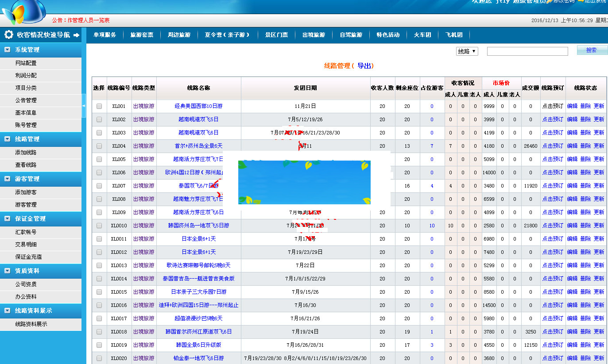Tick the checkbox next to XL0010

[x=99, y=226]
